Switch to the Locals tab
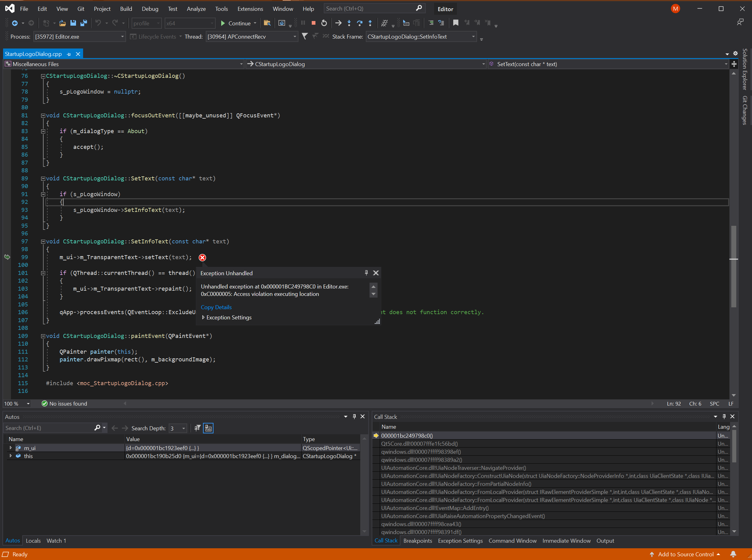This screenshot has width=752, height=560. (x=33, y=540)
